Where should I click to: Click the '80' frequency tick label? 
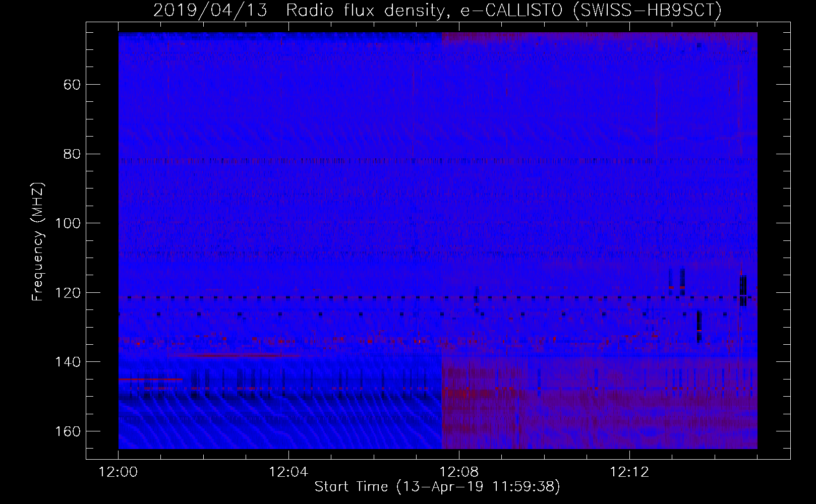[x=72, y=154]
